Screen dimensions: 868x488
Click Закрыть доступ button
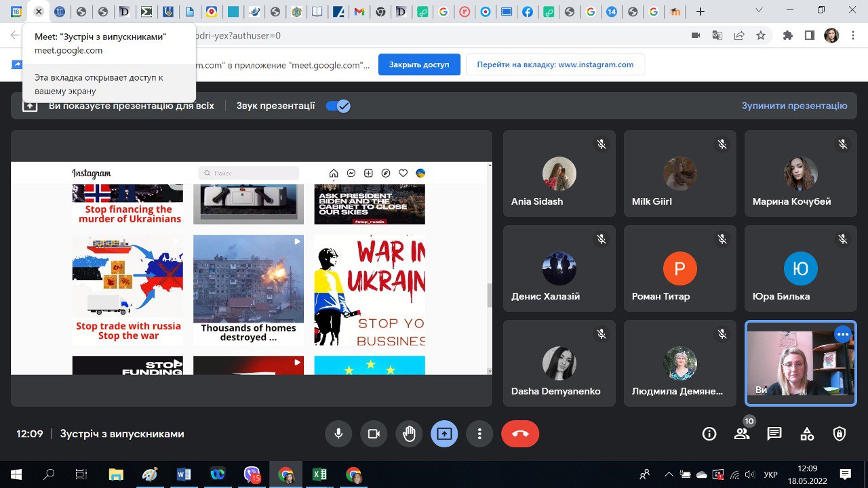pyautogui.click(x=419, y=64)
